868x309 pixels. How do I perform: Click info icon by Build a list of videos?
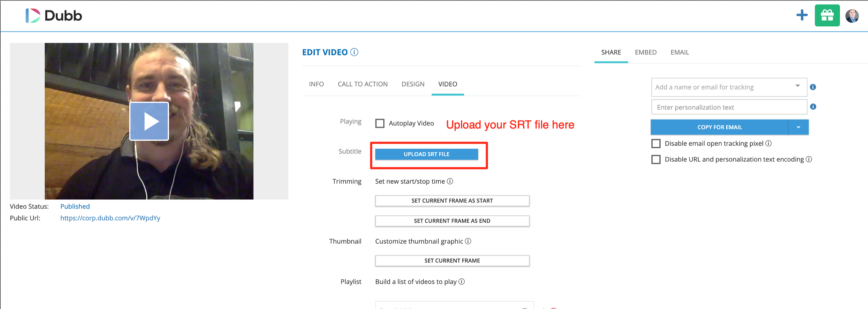coord(462,282)
